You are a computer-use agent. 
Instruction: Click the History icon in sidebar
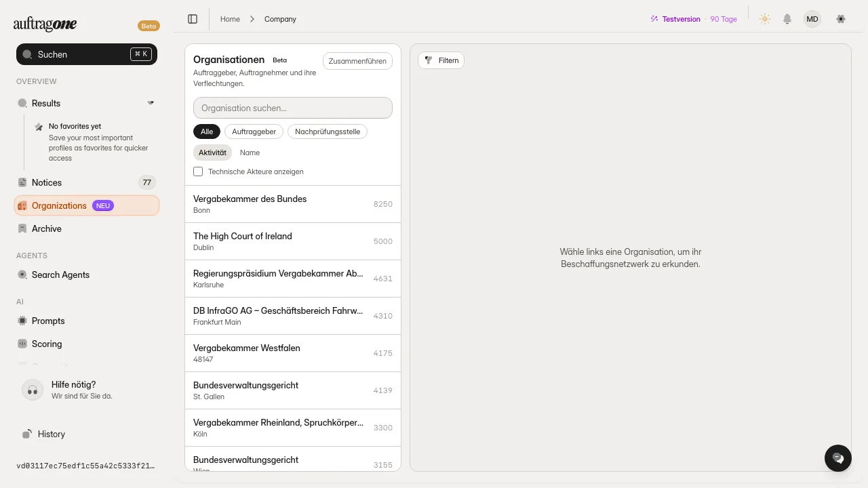click(27, 434)
